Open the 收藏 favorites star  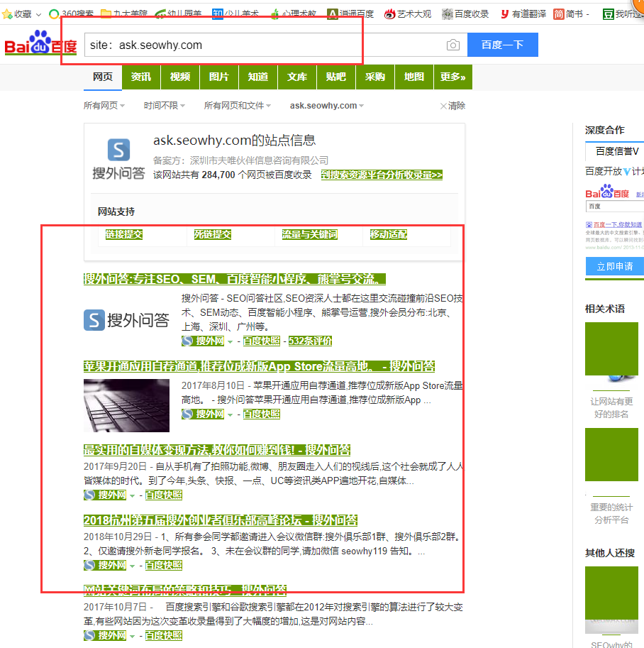8,13
